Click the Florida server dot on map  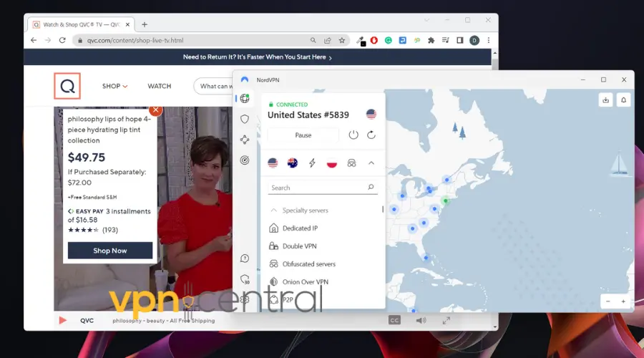click(426, 258)
